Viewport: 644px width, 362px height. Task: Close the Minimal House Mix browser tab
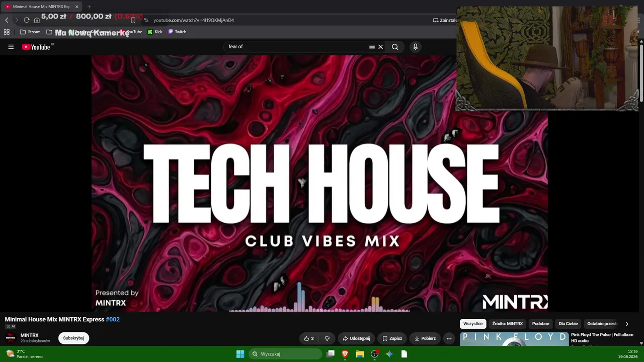76,7
